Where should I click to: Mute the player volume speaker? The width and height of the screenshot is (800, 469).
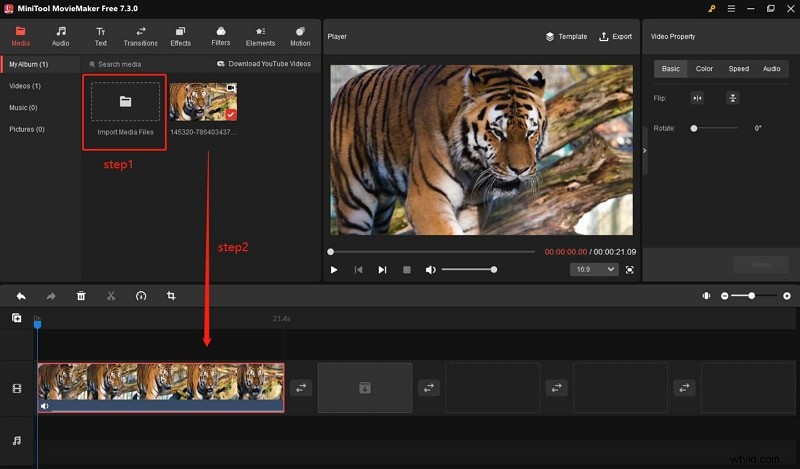click(x=430, y=270)
